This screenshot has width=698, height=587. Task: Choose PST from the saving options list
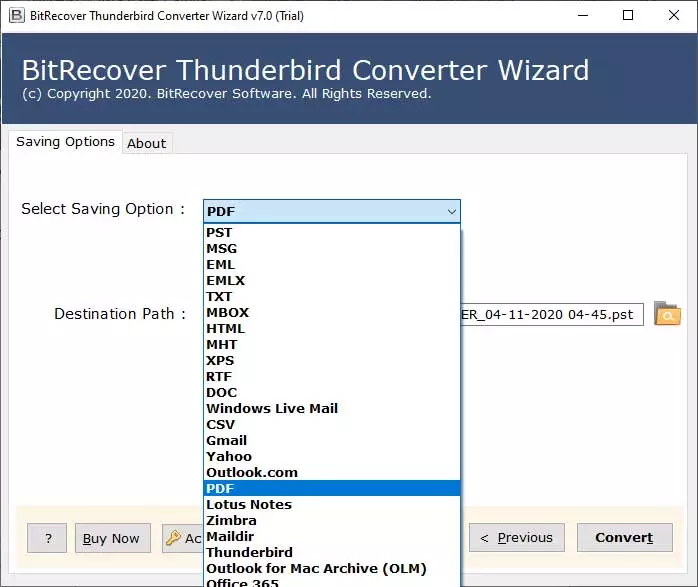(219, 232)
